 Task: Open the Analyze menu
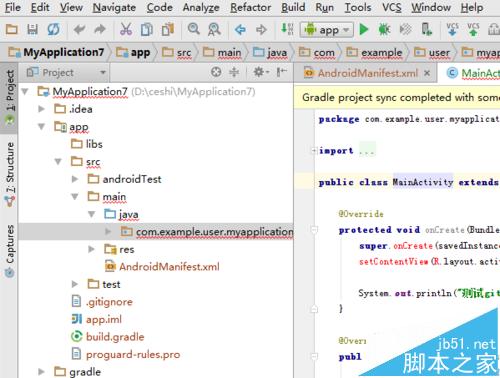point(201,7)
